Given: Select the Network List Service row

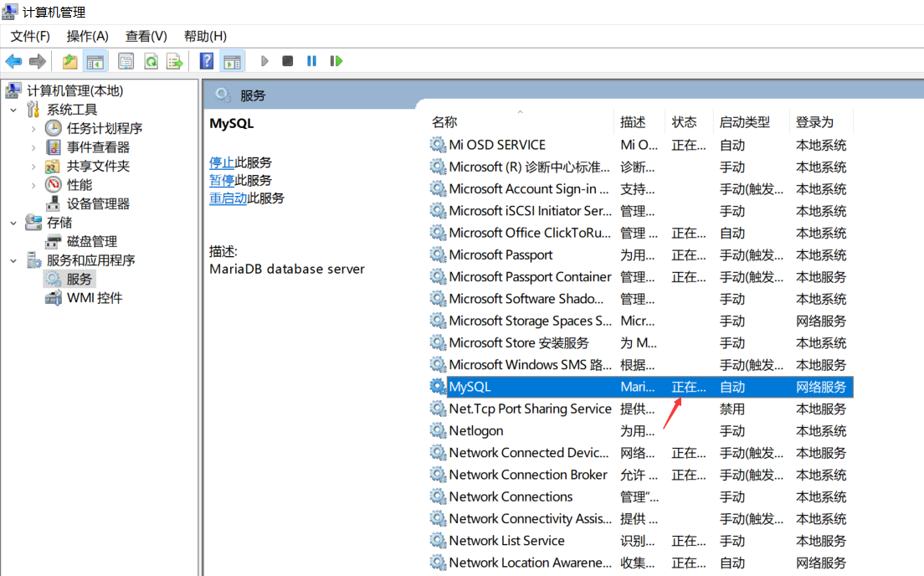Looking at the screenshot, I should [640, 541].
